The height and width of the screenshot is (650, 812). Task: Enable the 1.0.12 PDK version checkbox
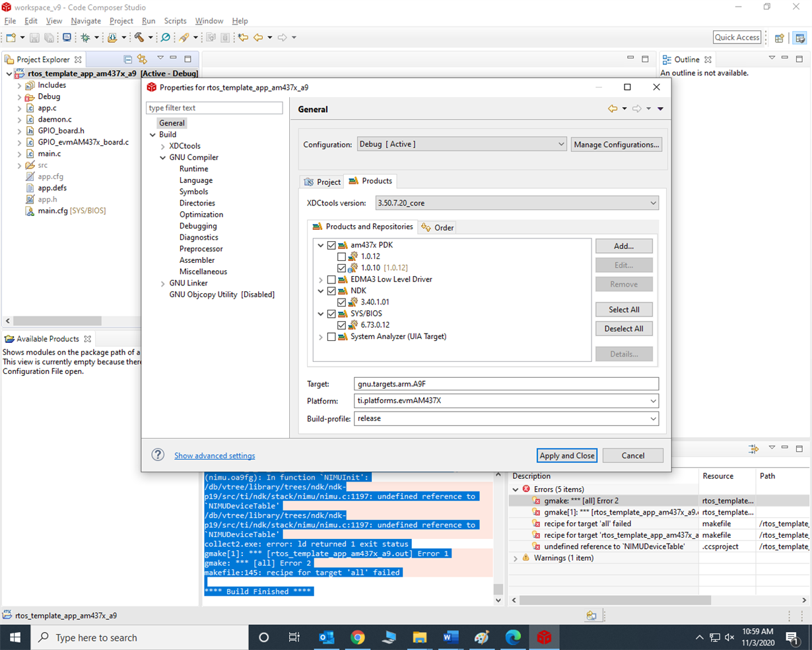point(341,256)
